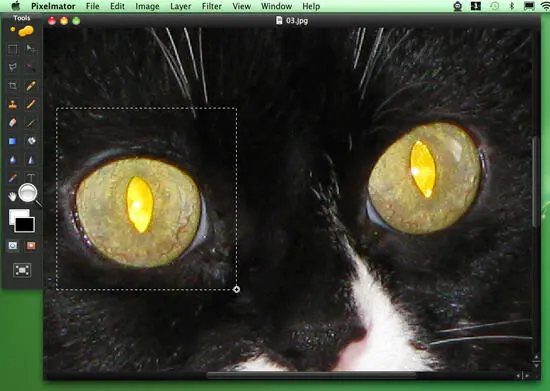Viewport: 550px width, 391px height.
Task: Select the Lasso tool
Action: [13, 67]
